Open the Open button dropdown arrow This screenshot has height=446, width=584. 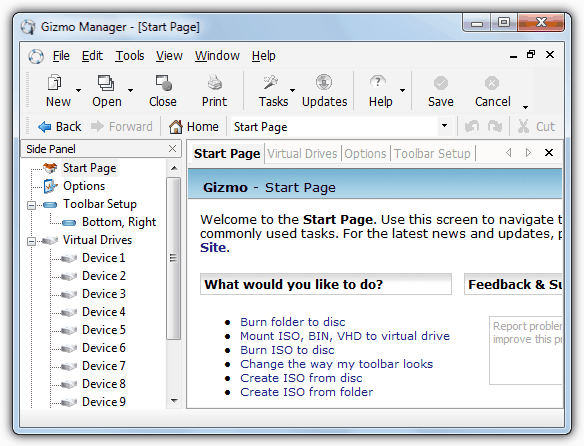(130, 91)
